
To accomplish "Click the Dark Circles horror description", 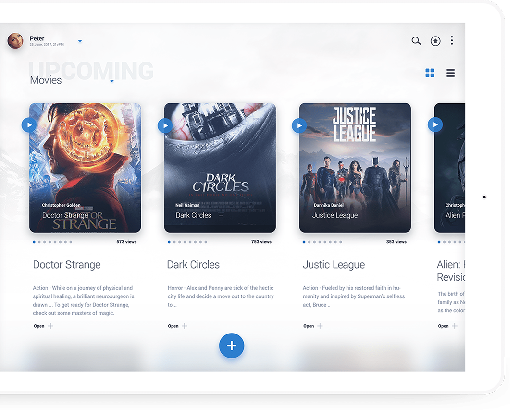I will [221, 296].
